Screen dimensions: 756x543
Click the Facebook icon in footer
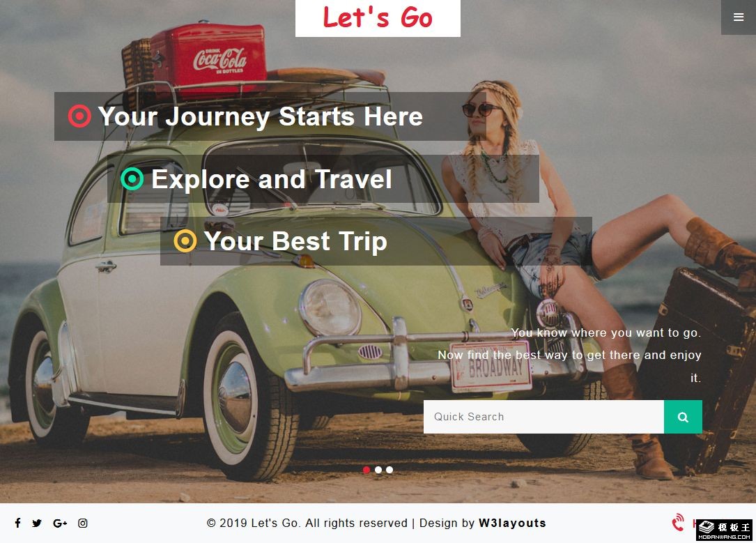(18, 523)
